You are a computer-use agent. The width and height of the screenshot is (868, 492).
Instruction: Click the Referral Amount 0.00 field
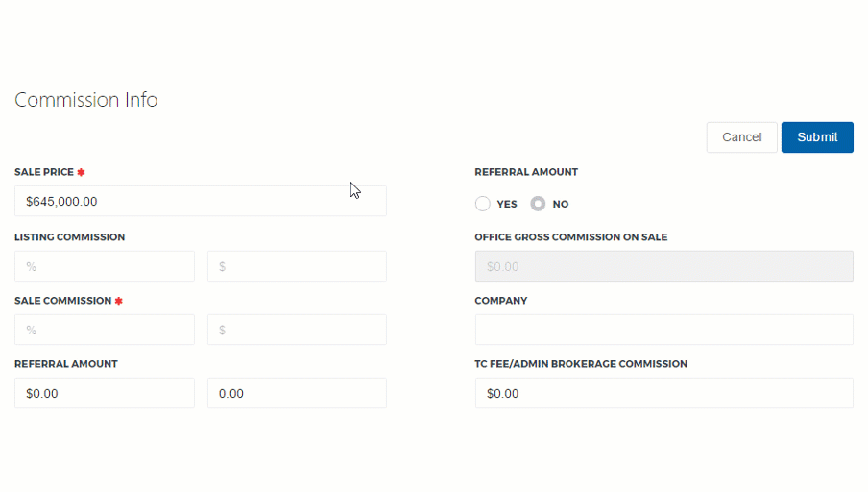click(x=297, y=393)
